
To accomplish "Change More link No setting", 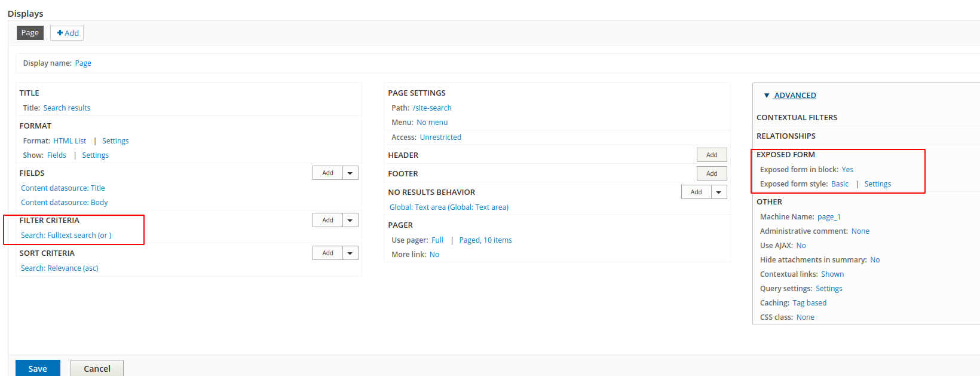I will pos(434,255).
